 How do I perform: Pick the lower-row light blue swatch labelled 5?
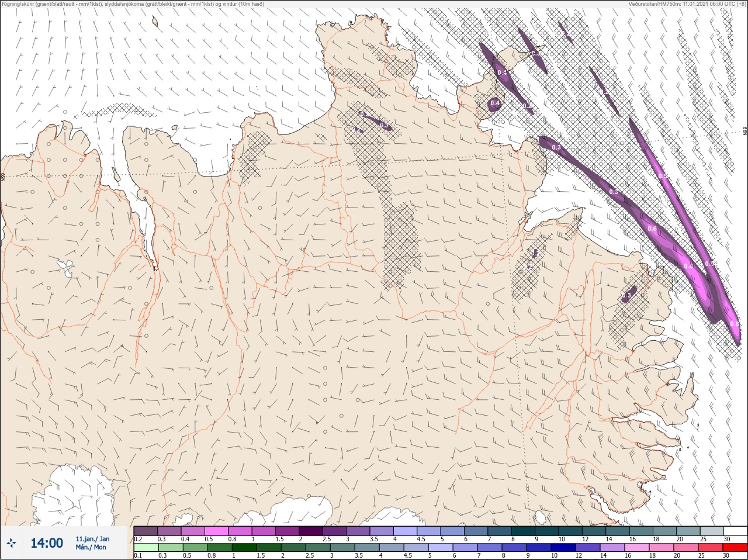click(440, 548)
